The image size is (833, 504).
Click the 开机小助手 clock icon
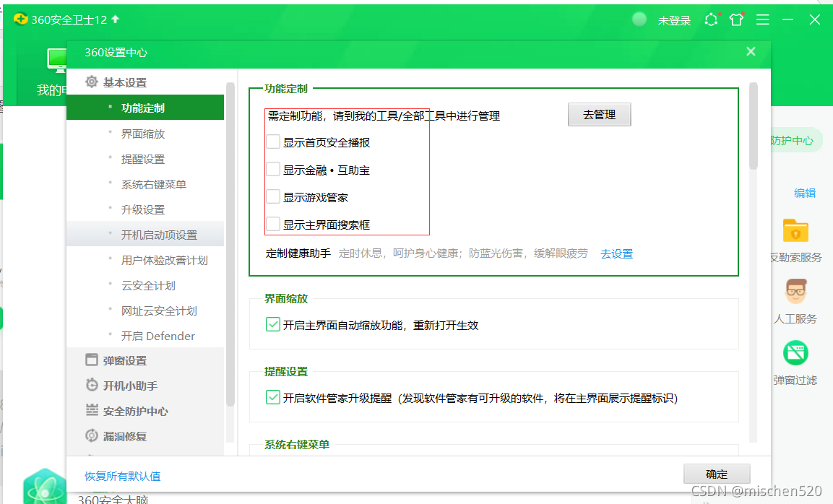click(91, 385)
